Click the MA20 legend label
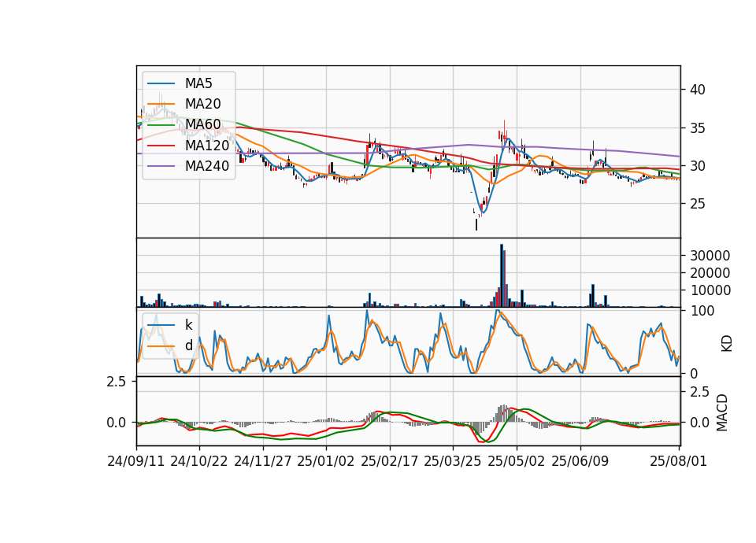Screen dimensions: 756x543 [203, 104]
